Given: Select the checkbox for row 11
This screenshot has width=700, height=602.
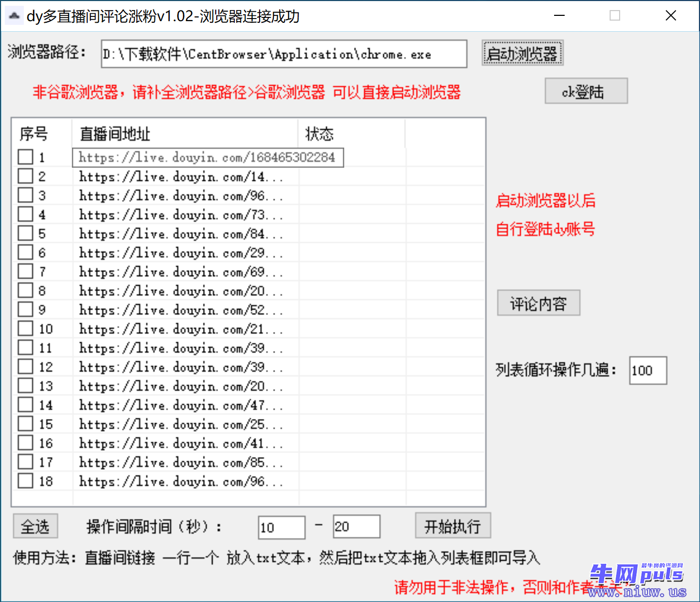Looking at the screenshot, I should (x=25, y=347).
